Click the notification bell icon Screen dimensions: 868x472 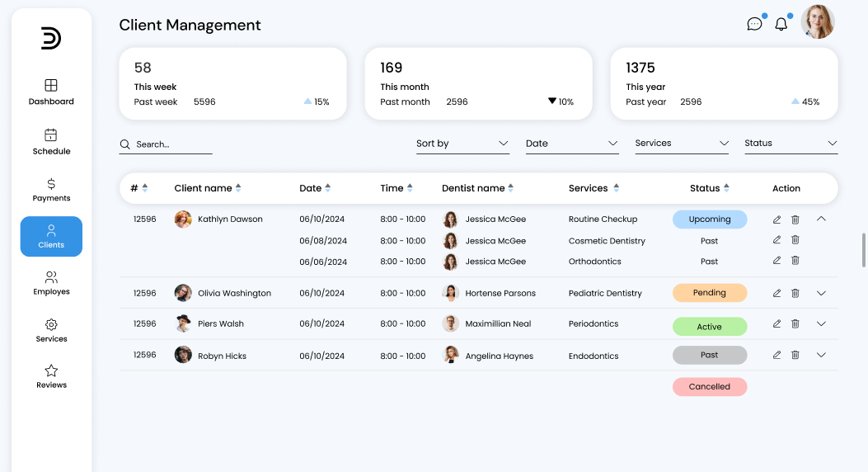click(781, 24)
